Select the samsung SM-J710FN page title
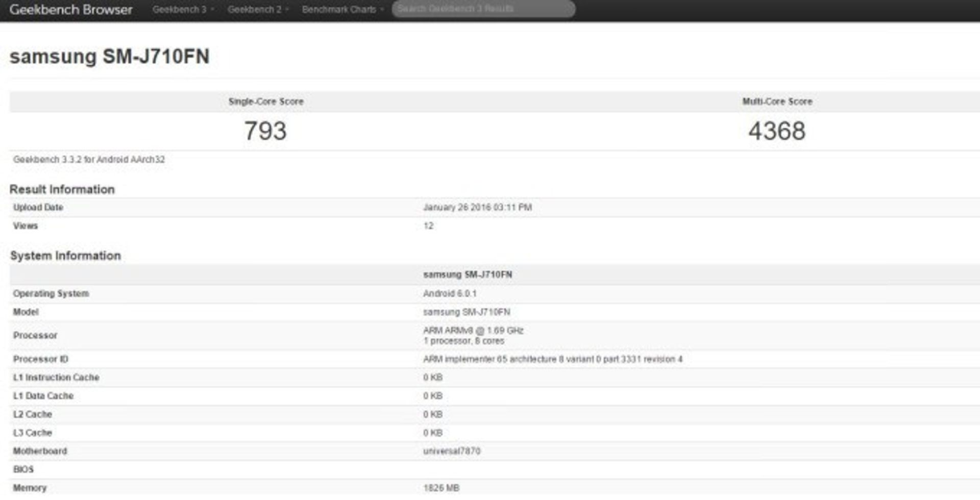Image resolution: width=980 pixels, height=500 pixels. point(109,57)
